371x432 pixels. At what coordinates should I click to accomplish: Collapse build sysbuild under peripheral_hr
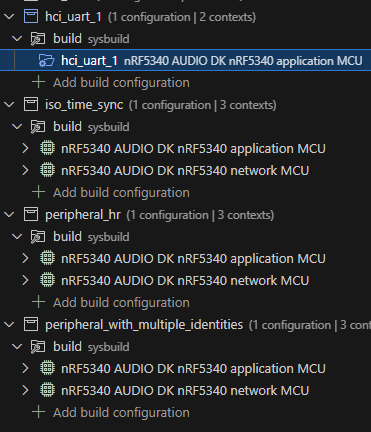[17, 237]
